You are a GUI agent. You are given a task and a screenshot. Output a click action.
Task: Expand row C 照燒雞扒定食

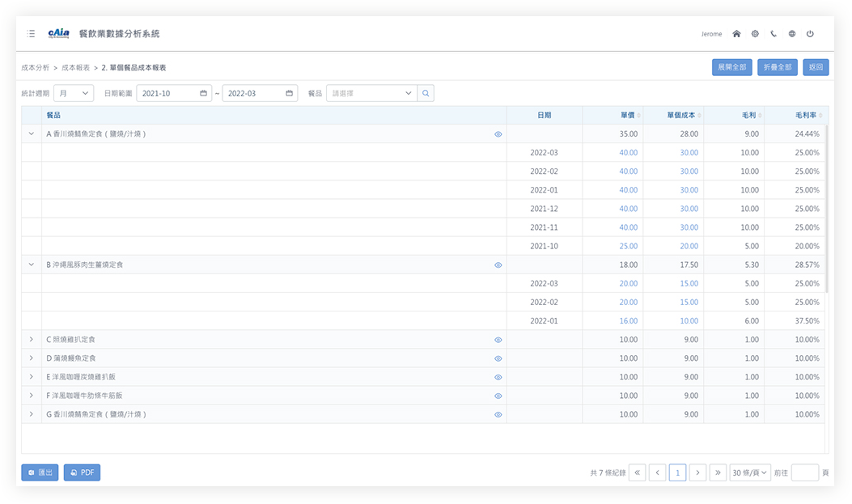[x=31, y=340]
